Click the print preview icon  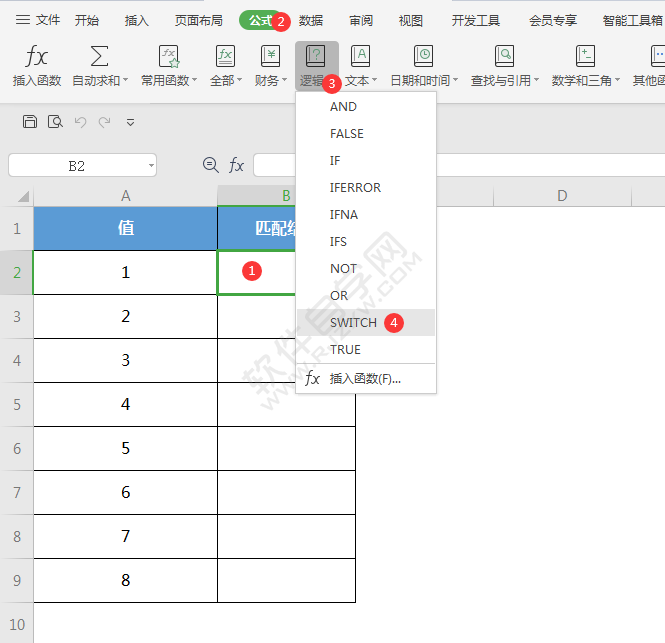tap(55, 122)
